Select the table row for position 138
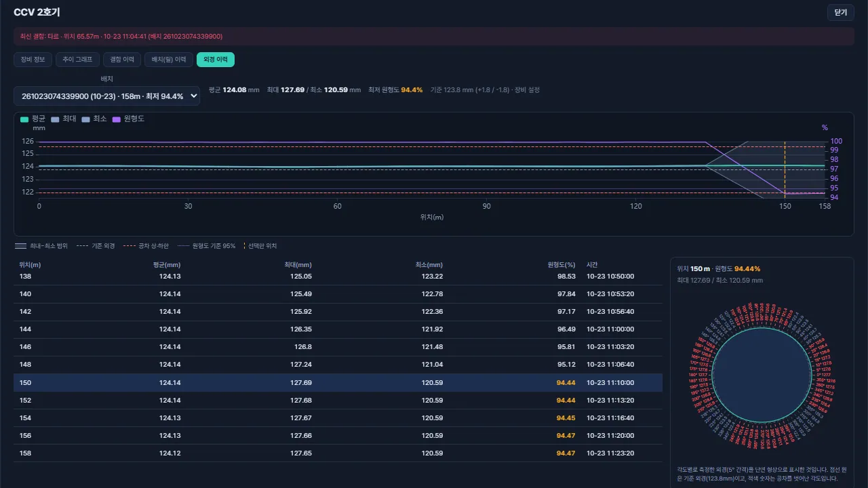 coord(338,277)
